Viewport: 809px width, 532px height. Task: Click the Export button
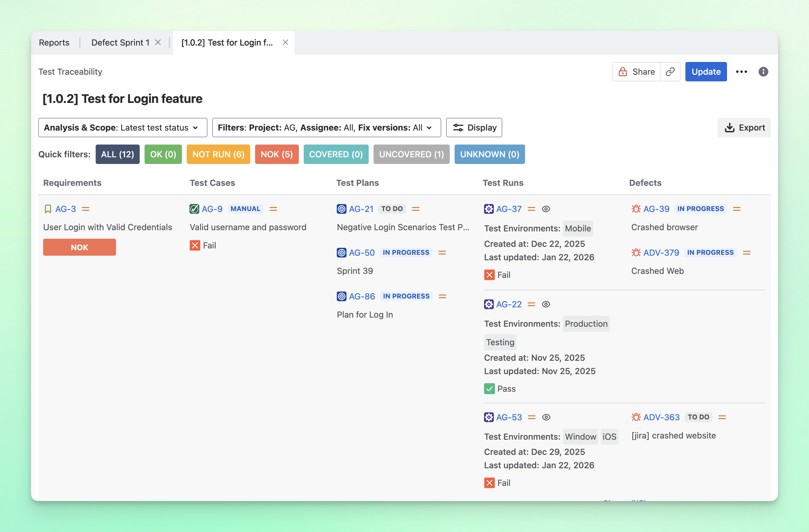click(744, 128)
